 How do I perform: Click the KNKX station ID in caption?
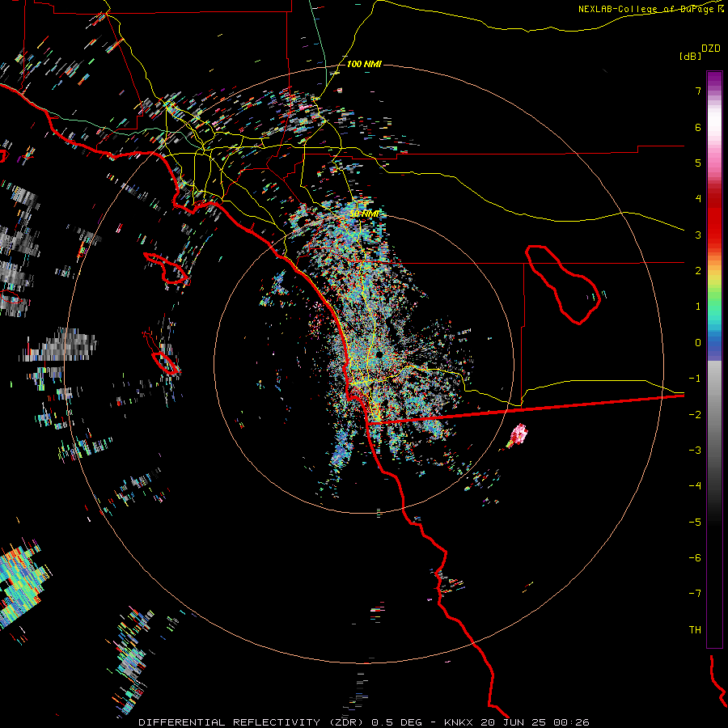click(459, 722)
